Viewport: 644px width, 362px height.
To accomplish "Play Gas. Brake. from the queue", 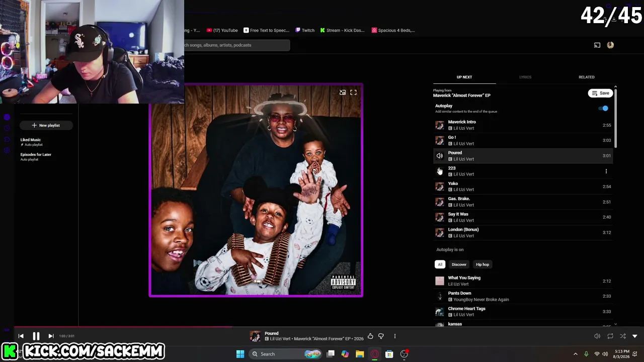I will [523, 202].
